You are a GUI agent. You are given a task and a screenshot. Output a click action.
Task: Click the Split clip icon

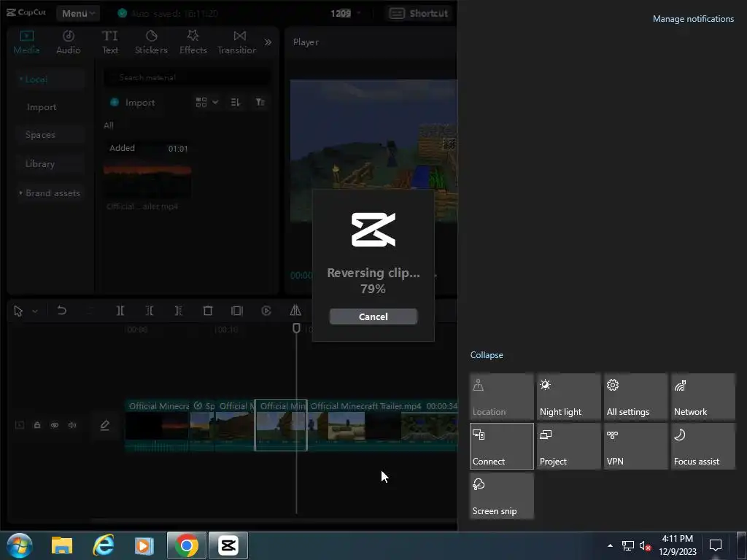(120, 311)
